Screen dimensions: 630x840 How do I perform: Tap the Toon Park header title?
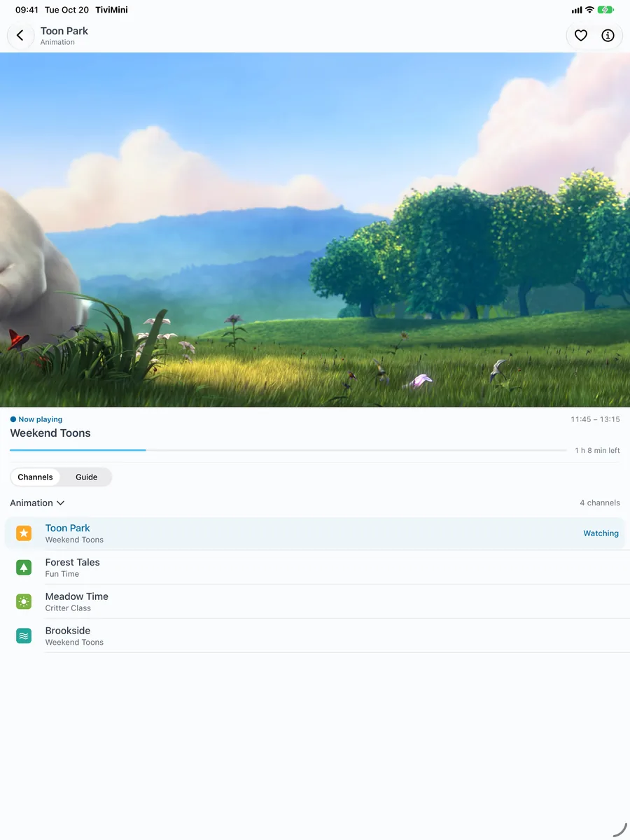point(64,31)
